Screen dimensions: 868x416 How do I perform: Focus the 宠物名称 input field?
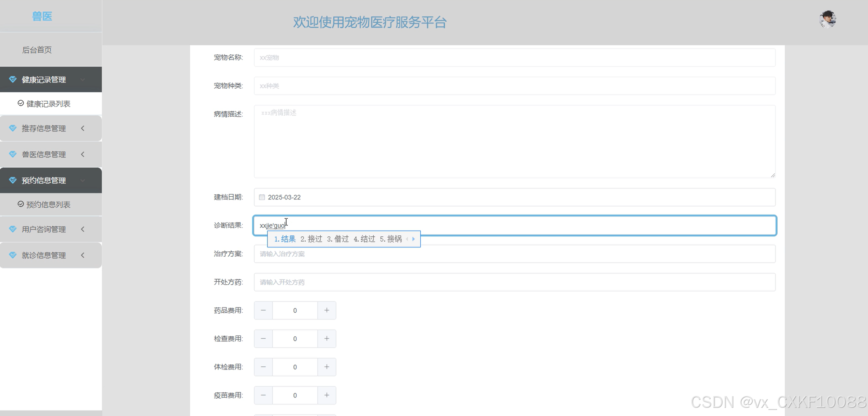pos(514,57)
